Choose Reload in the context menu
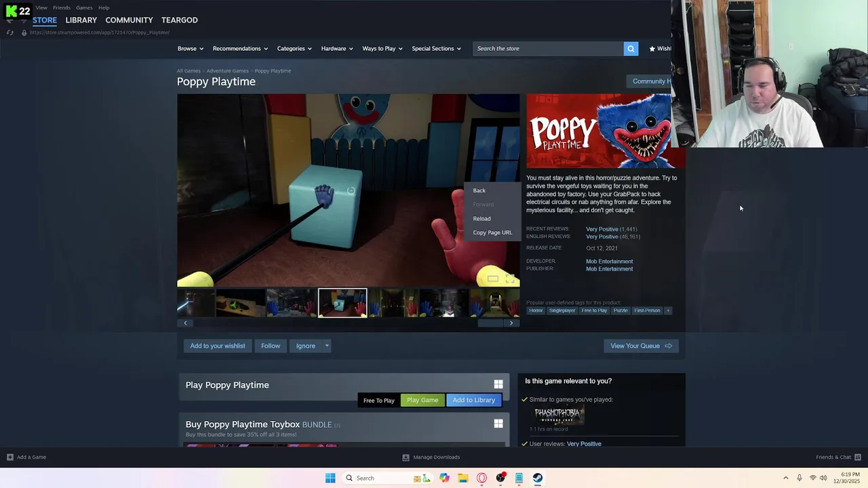 tap(482, 218)
